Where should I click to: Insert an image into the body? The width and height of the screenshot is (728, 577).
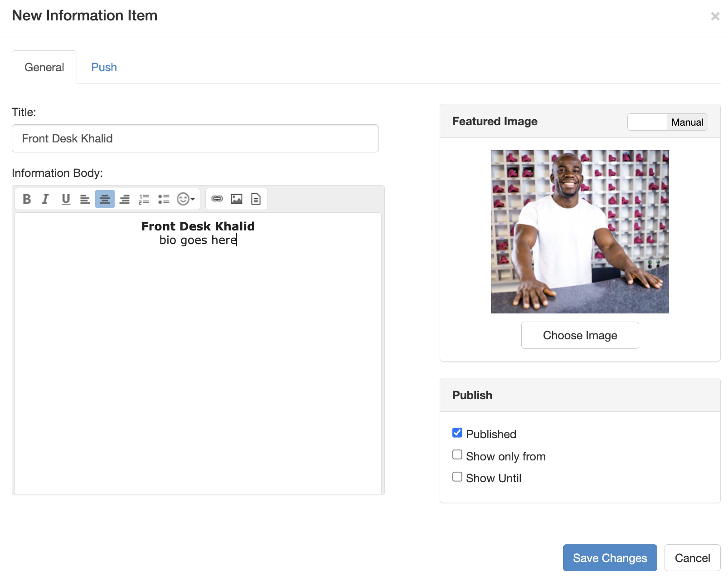click(237, 199)
